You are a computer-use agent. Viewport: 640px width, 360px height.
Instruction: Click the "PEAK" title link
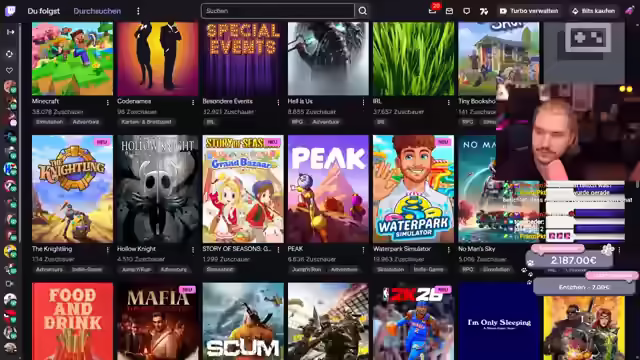pyautogui.click(x=295, y=249)
